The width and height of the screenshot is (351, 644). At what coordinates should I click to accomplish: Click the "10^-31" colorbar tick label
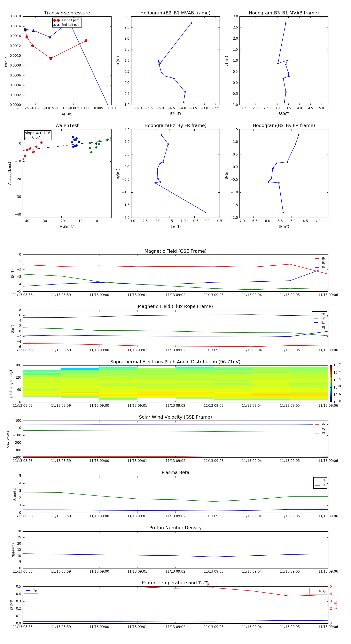click(337, 402)
